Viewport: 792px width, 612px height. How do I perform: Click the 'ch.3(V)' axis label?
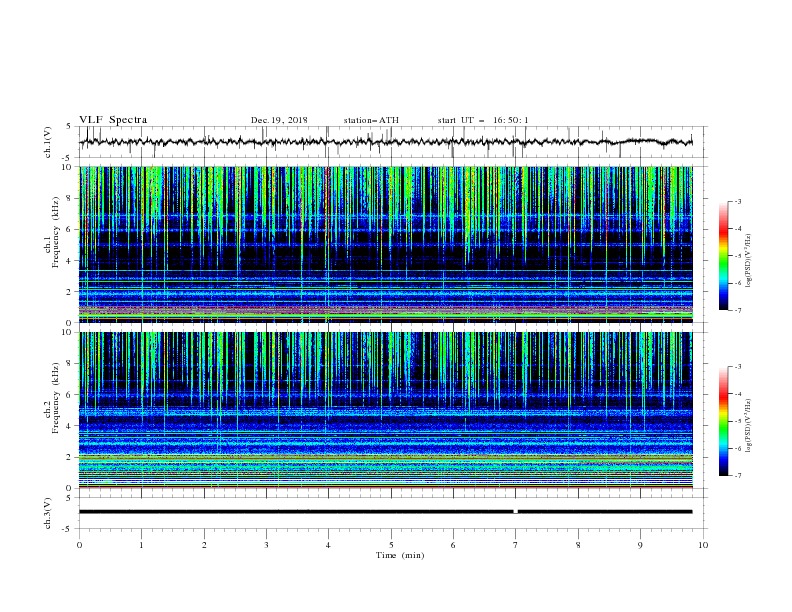pyautogui.click(x=48, y=513)
